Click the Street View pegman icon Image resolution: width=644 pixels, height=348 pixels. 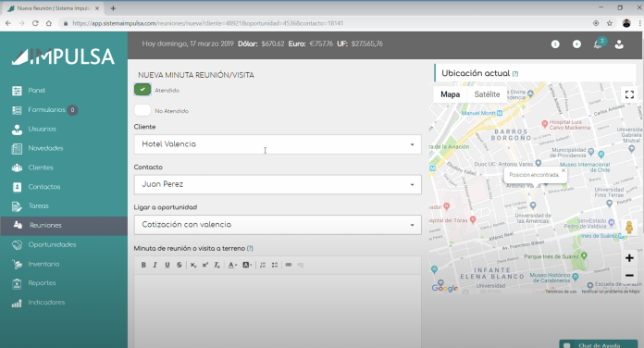(x=629, y=228)
